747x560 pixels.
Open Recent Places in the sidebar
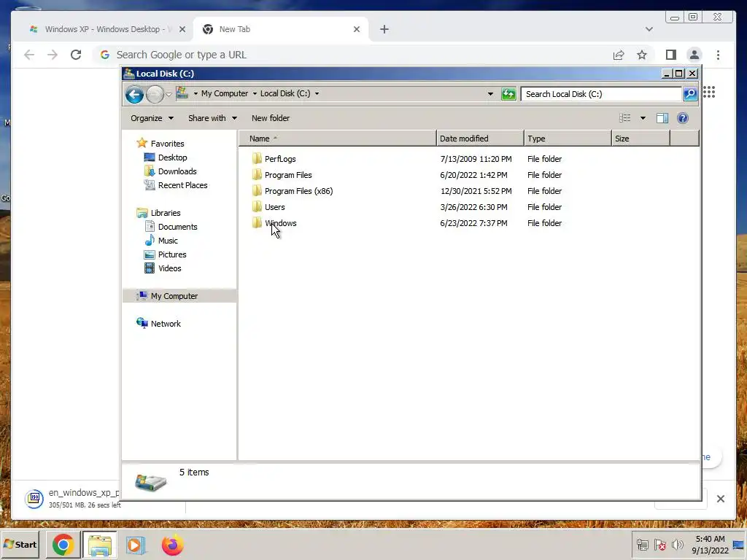pos(183,185)
